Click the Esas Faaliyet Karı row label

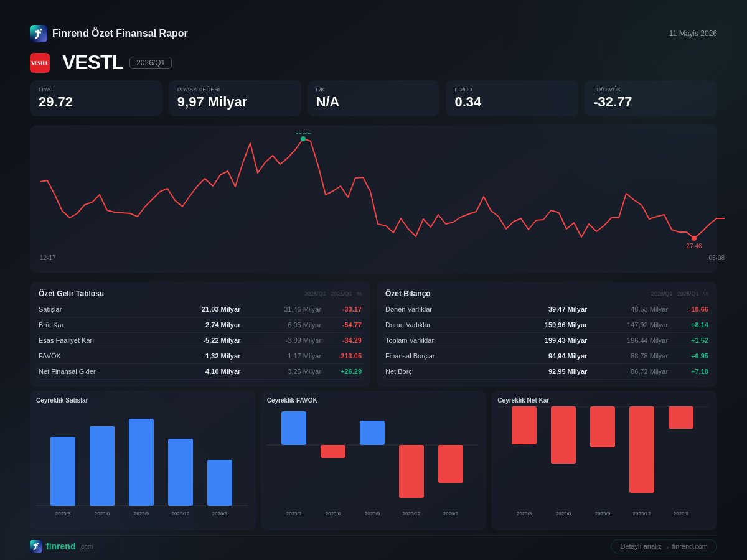pyautogui.click(x=67, y=340)
